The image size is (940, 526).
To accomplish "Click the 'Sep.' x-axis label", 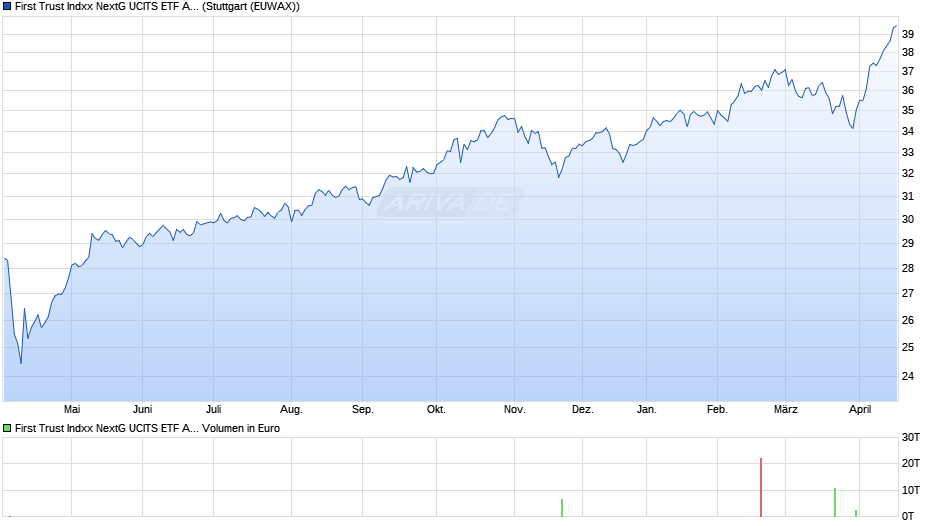I will (x=363, y=409).
